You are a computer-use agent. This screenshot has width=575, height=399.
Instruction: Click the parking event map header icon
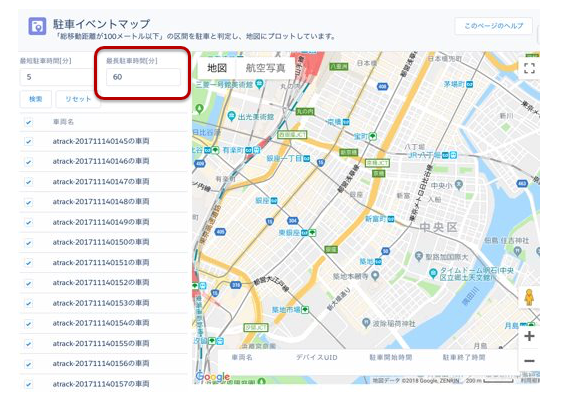pos(37,26)
